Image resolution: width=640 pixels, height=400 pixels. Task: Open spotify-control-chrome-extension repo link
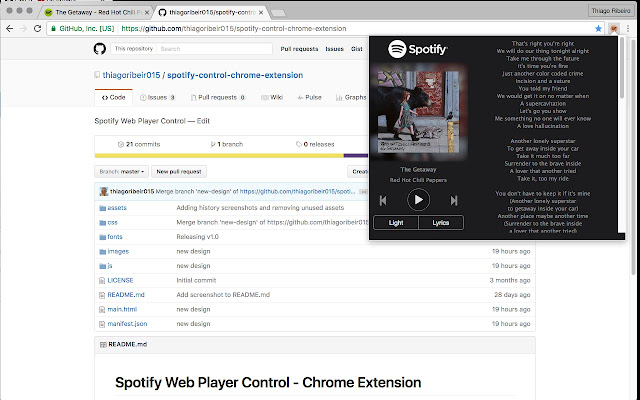click(235, 75)
